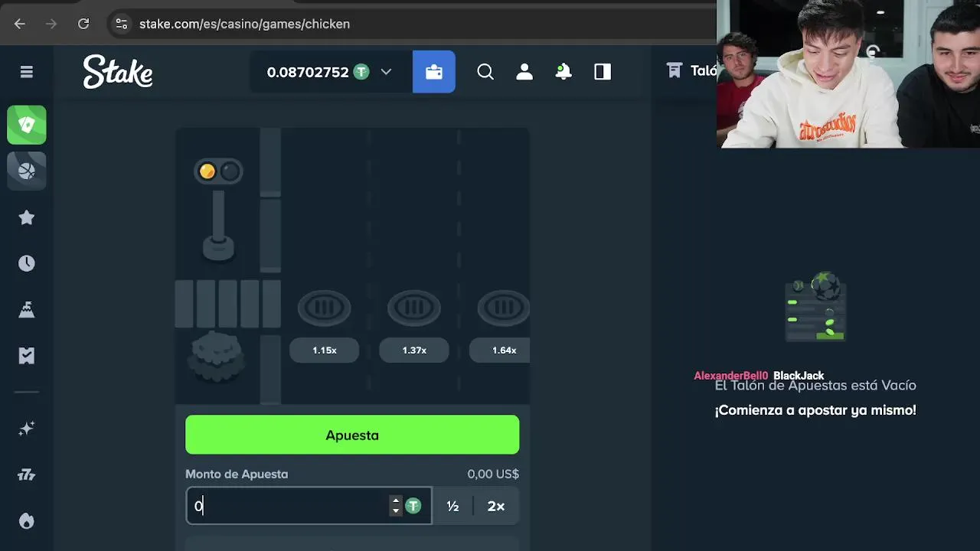This screenshot has height=551, width=980.
Task: Open Recent clock icon in sidebar
Action: [x=27, y=263]
